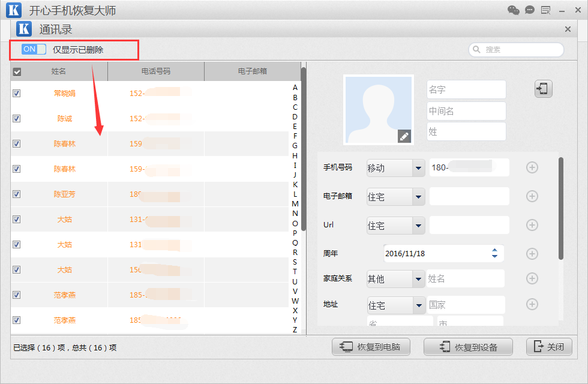
Task: Click the 2016/11/18 anniversary date
Action: (x=405, y=253)
